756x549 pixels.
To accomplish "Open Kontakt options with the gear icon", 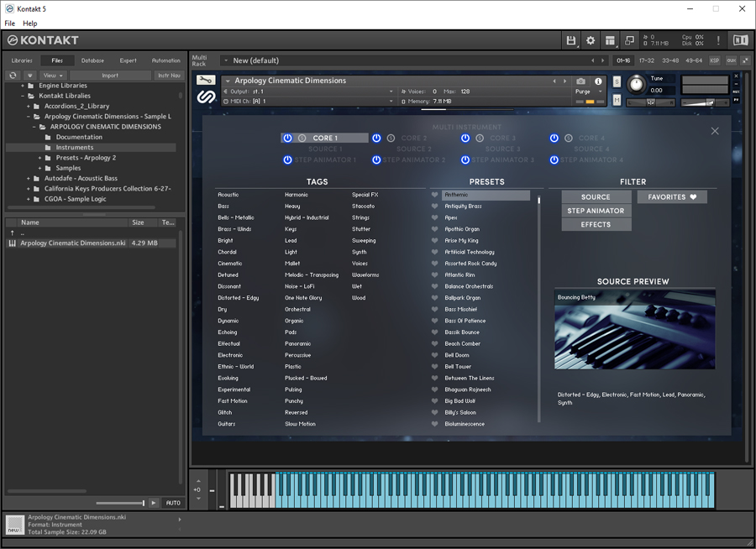I will (x=591, y=40).
